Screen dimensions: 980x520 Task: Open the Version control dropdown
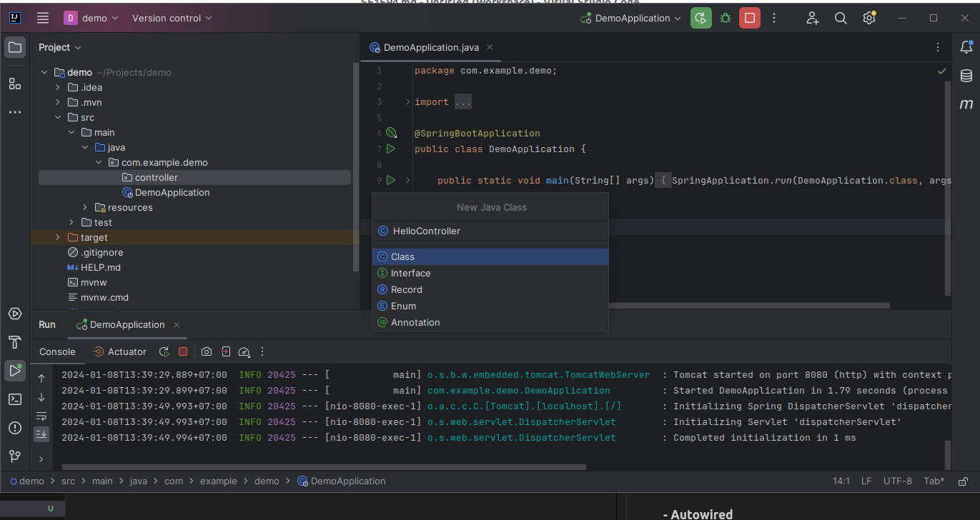click(172, 18)
